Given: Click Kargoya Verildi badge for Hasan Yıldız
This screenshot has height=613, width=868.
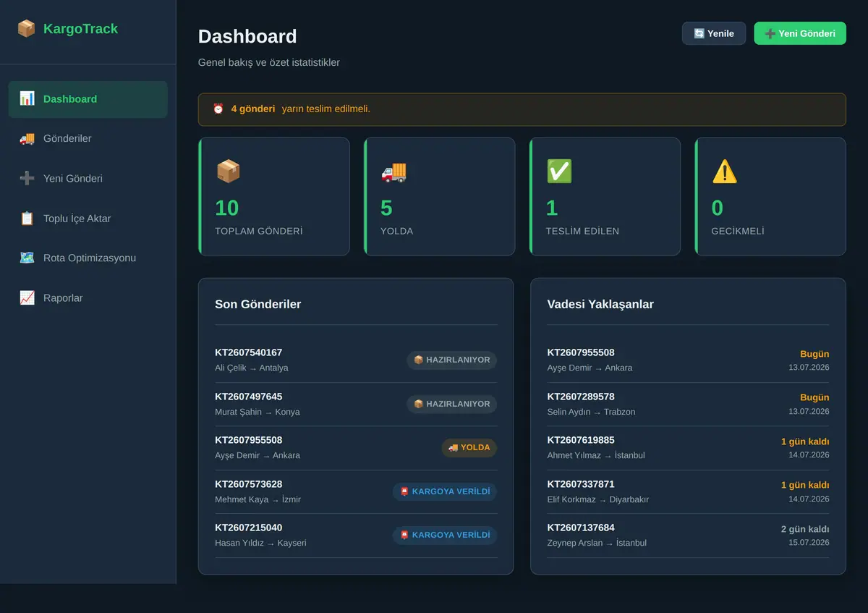Looking at the screenshot, I should (445, 536).
